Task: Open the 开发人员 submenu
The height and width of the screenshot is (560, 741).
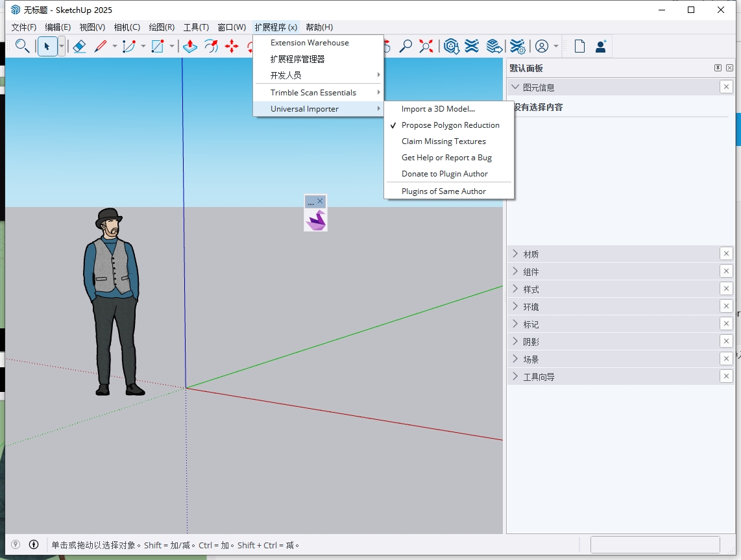Action: (318, 75)
